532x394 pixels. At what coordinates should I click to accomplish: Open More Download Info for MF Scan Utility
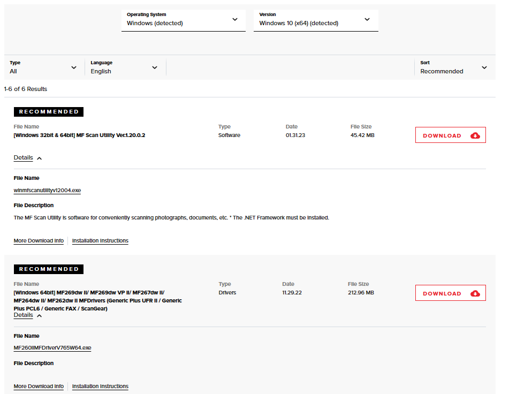pyautogui.click(x=39, y=241)
